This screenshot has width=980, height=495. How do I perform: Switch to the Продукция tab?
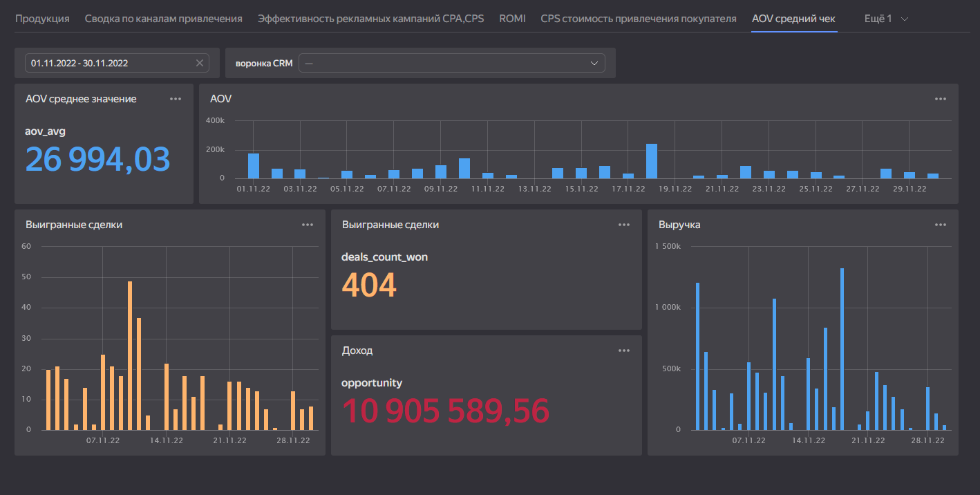(x=42, y=19)
